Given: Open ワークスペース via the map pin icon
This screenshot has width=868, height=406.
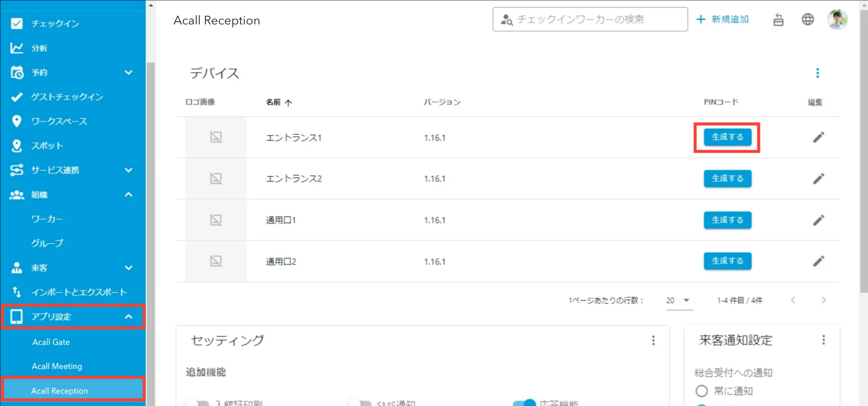Looking at the screenshot, I should pyautogui.click(x=16, y=121).
